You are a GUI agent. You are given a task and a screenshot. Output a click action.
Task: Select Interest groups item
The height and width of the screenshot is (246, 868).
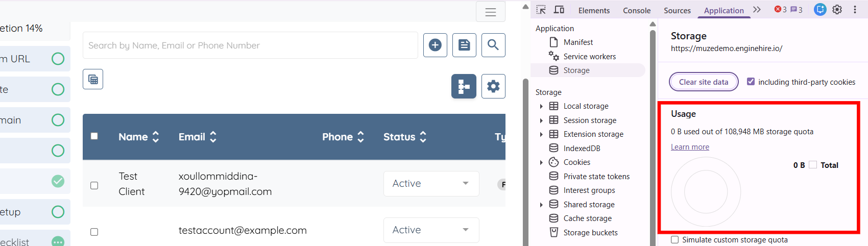pos(589,190)
